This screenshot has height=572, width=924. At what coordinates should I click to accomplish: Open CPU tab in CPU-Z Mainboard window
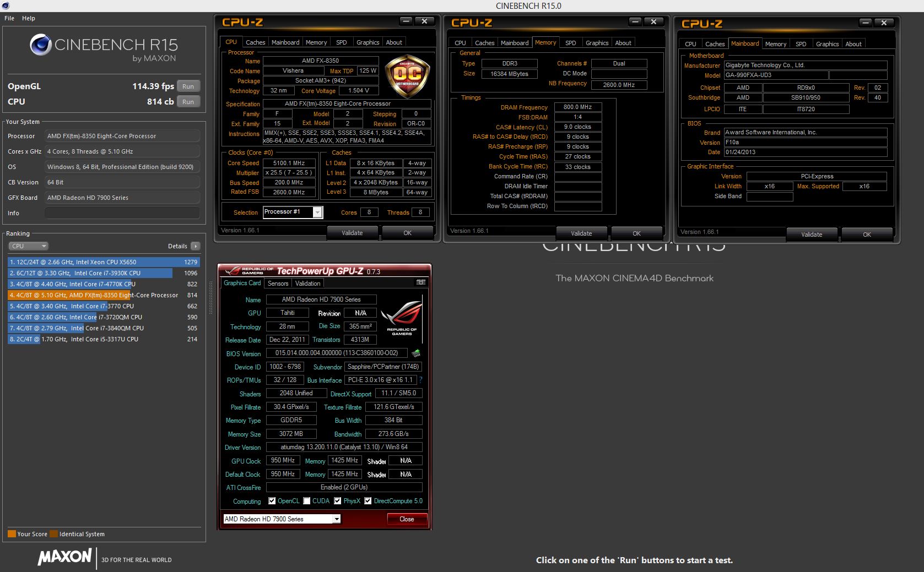click(x=690, y=44)
